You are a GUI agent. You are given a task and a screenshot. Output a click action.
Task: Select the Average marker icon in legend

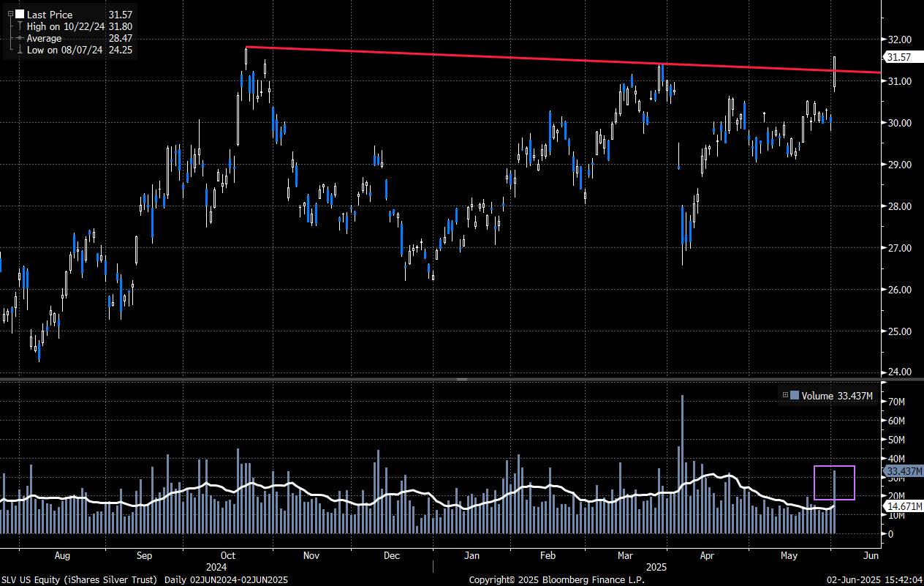pyautogui.click(x=19, y=38)
